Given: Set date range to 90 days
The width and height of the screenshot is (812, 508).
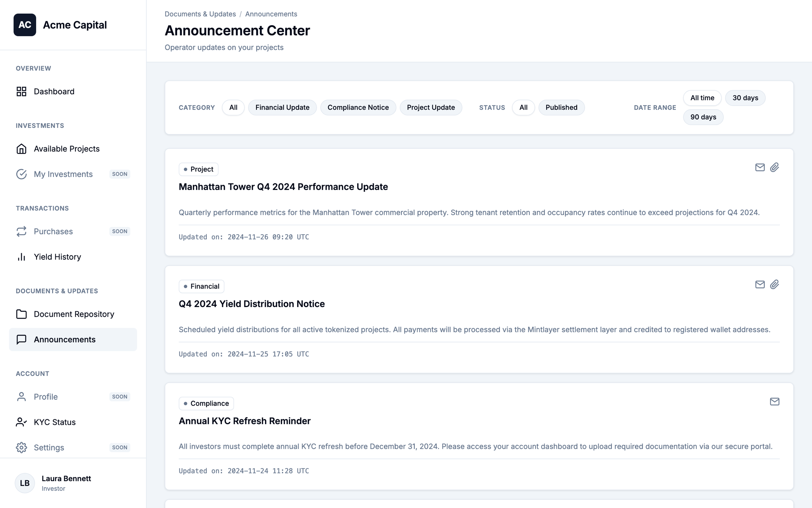Looking at the screenshot, I should (703, 117).
